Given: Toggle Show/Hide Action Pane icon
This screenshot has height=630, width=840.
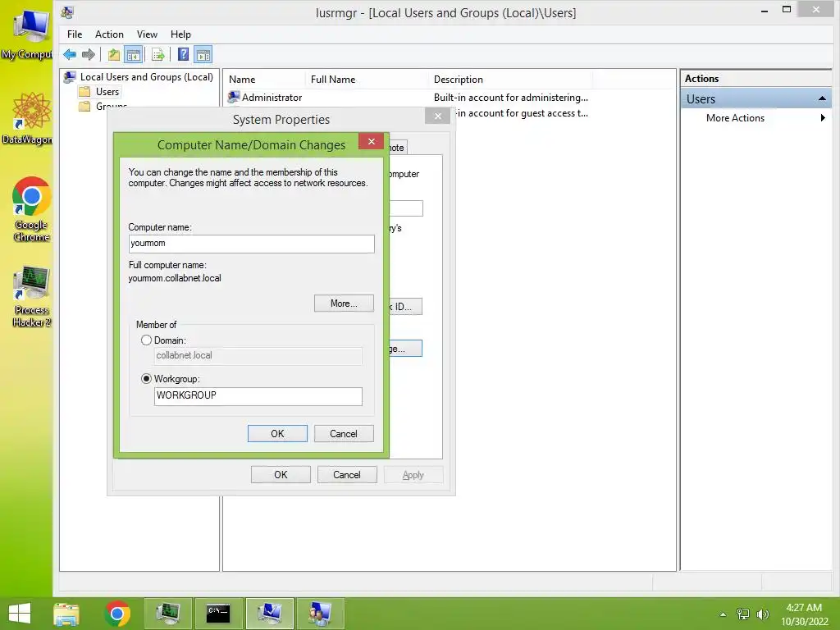Looking at the screenshot, I should (203, 55).
